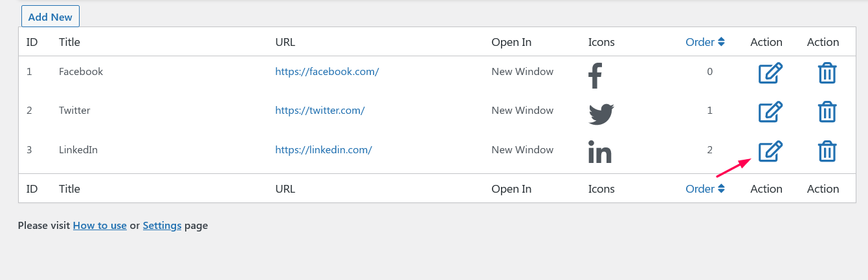Click the Title column header
Image resolution: width=868 pixels, height=280 pixels.
pos(69,42)
